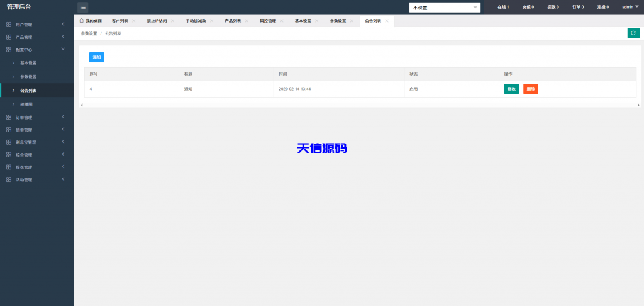
Task: Click the home icon on 我的桌面 tab
Action: tap(82, 21)
